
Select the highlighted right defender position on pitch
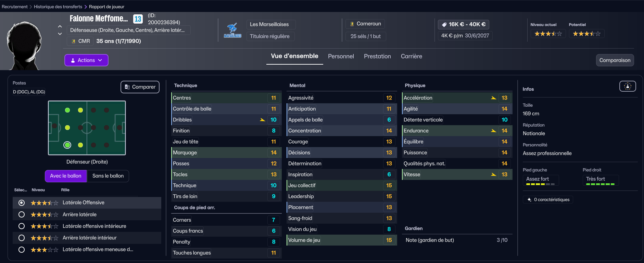point(67,145)
